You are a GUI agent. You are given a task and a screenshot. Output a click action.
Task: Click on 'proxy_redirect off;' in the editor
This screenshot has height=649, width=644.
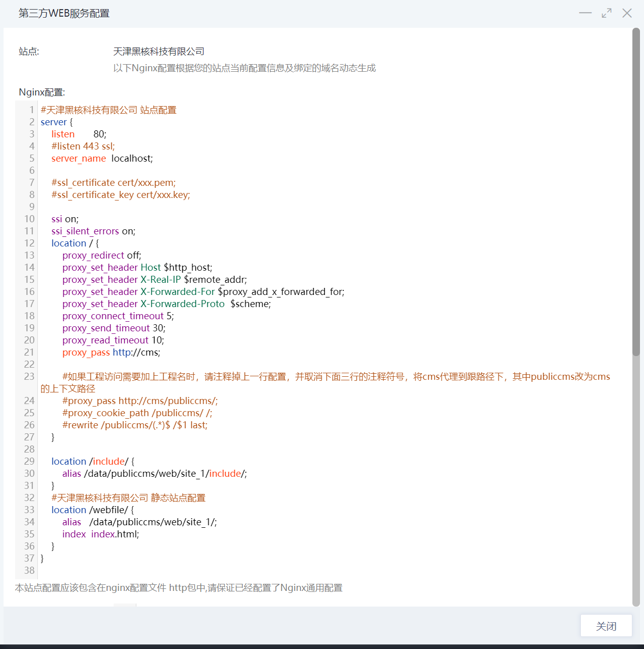pos(102,256)
